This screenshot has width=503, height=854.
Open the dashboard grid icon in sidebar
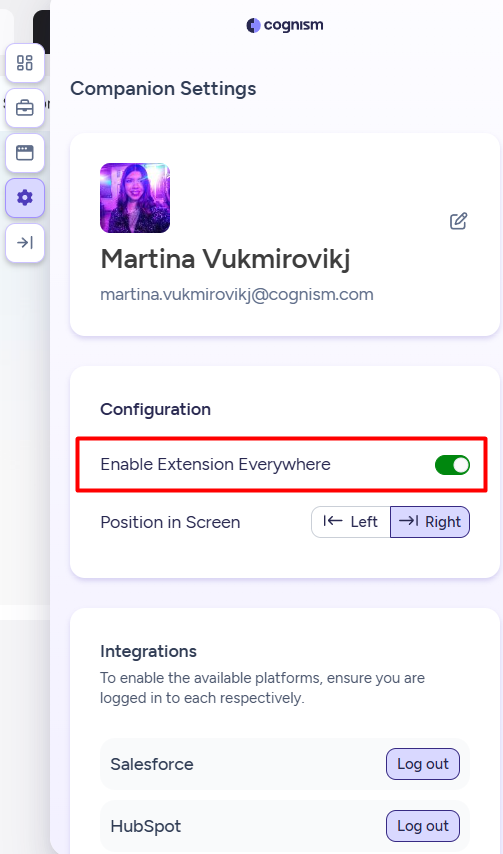pos(24,63)
